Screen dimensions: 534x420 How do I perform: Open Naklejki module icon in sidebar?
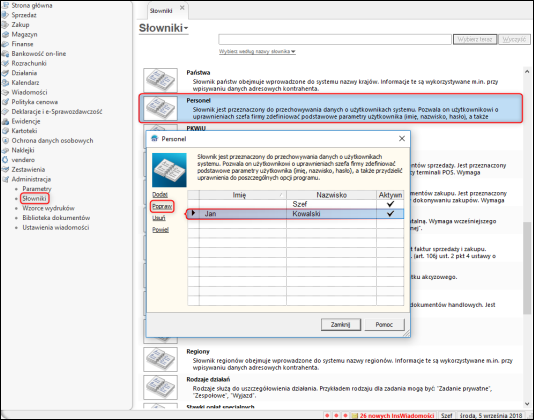[x=5, y=150]
